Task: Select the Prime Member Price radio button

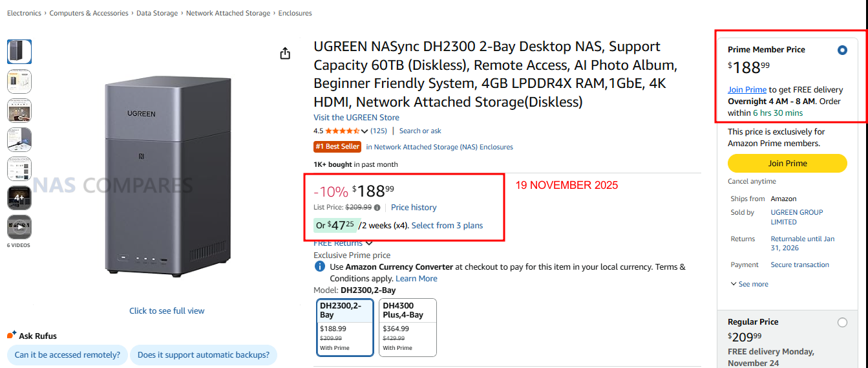Action: [842, 50]
